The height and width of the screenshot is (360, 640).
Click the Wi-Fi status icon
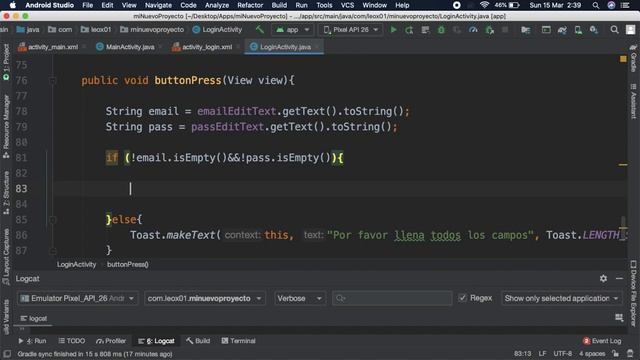484,5
